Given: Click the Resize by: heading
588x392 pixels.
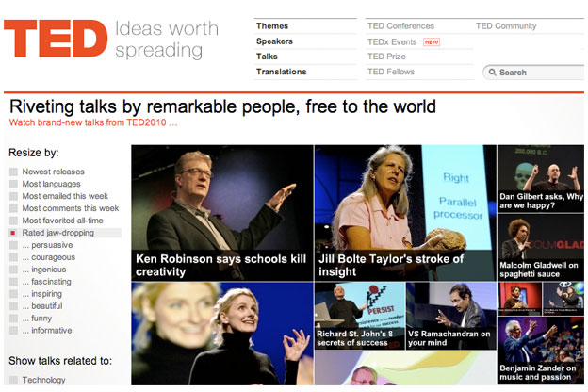Looking at the screenshot, I should (34, 153).
